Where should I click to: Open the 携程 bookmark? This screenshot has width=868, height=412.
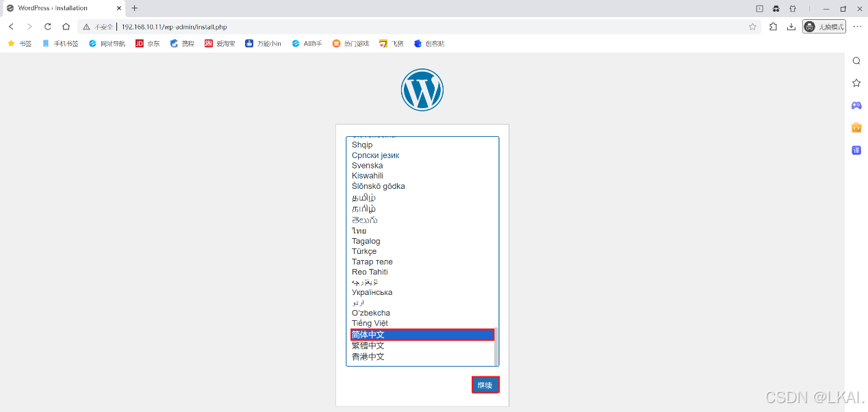tap(182, 43)
